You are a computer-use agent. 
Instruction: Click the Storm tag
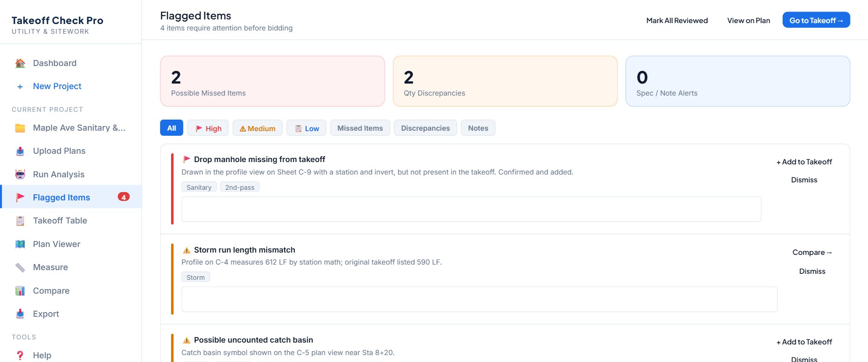[196, 277]
